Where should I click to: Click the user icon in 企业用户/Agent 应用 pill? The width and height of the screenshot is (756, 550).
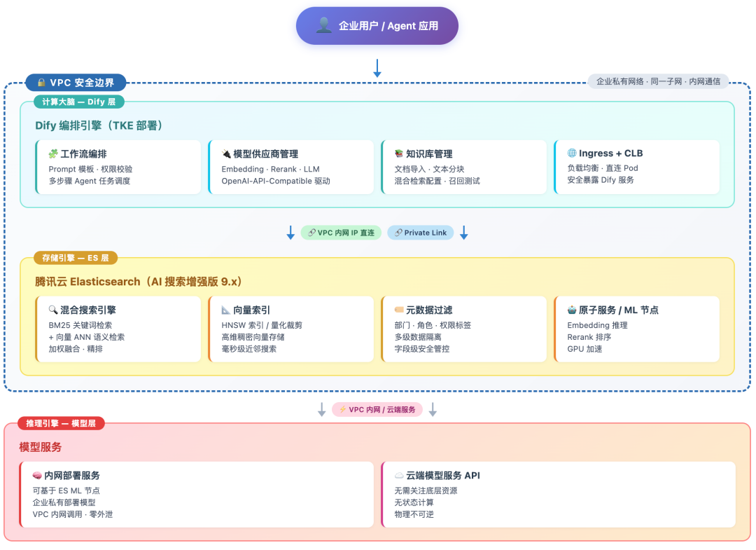[x=324, y=25]
